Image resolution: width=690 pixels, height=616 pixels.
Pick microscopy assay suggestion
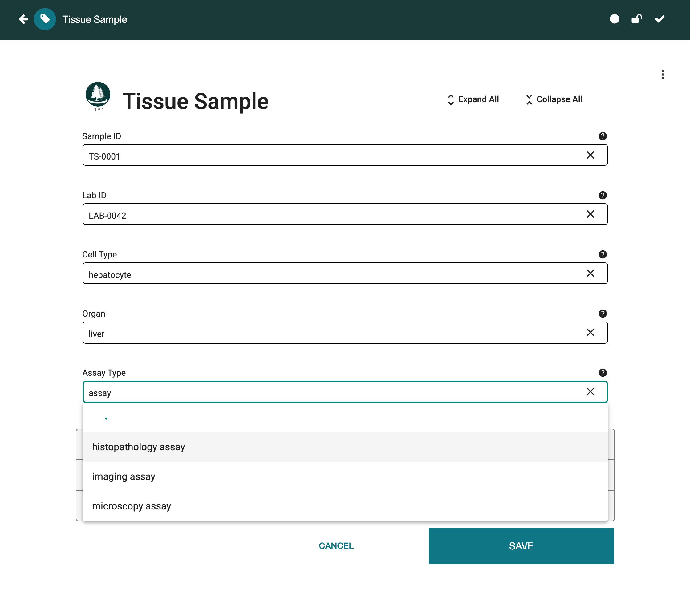(345, 506)
